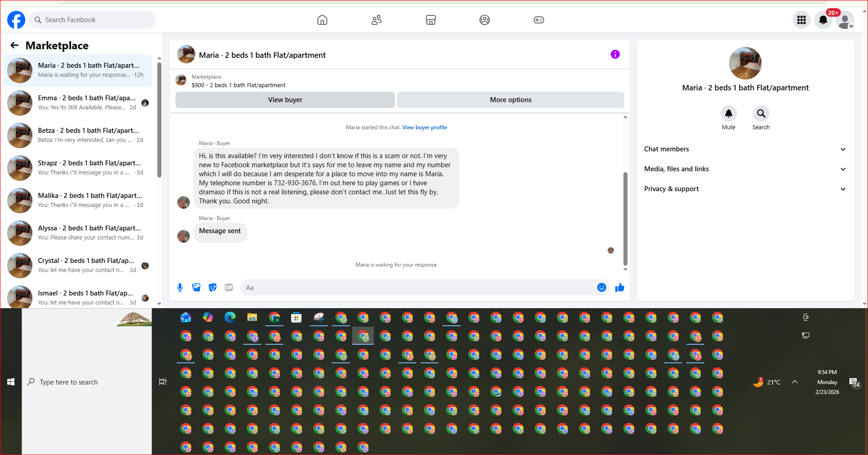Image resolution: width=868 pixels, height=455 pixels.
Task: Open Outlook from the taskbar
Action: coord(186,318)
